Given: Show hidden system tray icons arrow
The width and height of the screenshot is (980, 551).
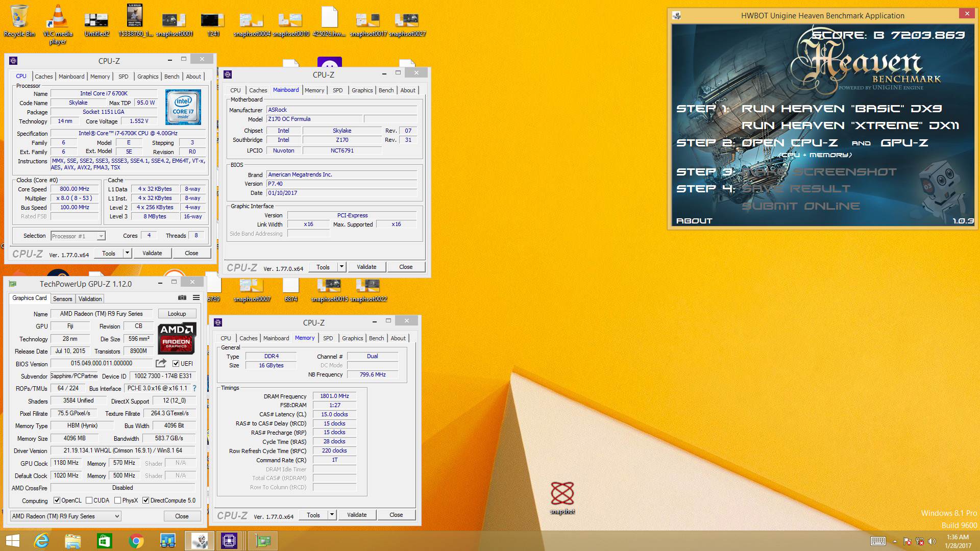Looking at the screenshot, I should point(894,541).
